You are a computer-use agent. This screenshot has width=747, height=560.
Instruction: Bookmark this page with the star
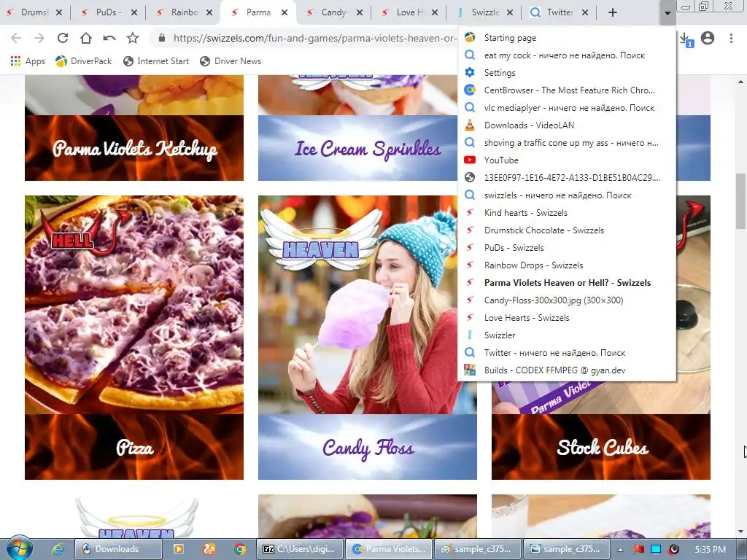coord(133,38)
